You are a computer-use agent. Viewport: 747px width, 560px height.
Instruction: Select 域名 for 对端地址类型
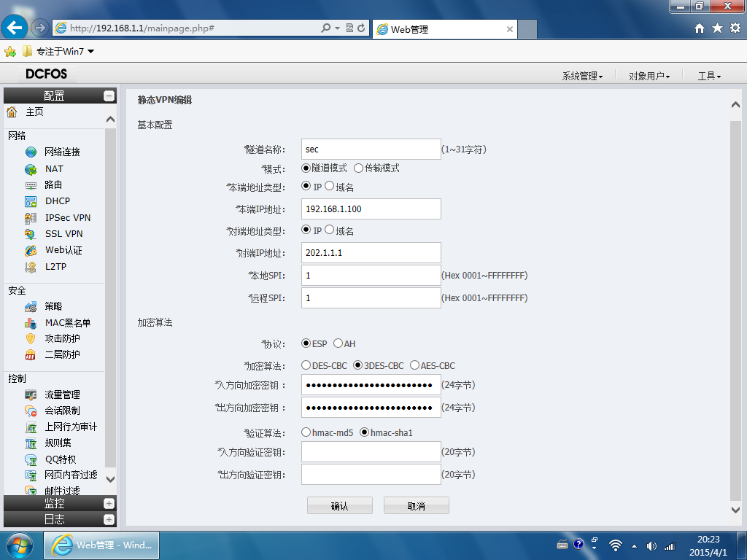pos(329,230)
